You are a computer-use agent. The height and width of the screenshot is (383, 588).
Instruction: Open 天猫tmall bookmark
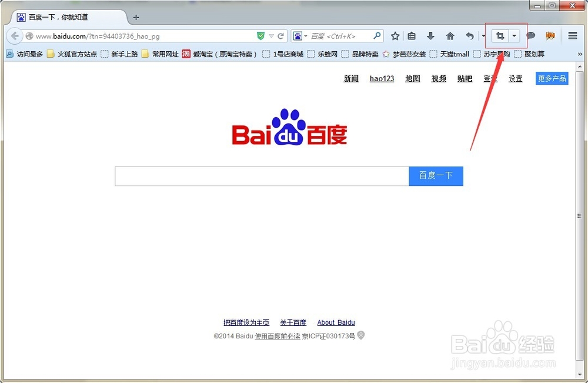[x=449, y=54]
